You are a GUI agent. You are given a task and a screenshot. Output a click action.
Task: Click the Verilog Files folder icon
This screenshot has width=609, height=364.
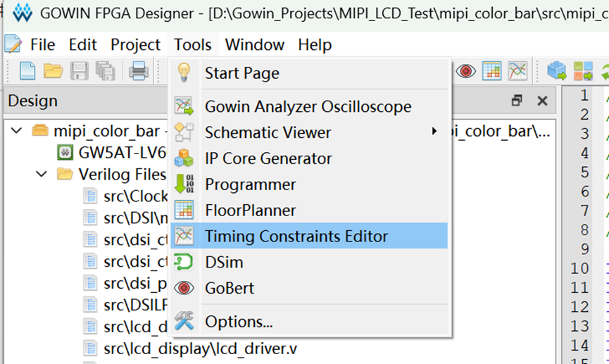(x=65, y=174)
